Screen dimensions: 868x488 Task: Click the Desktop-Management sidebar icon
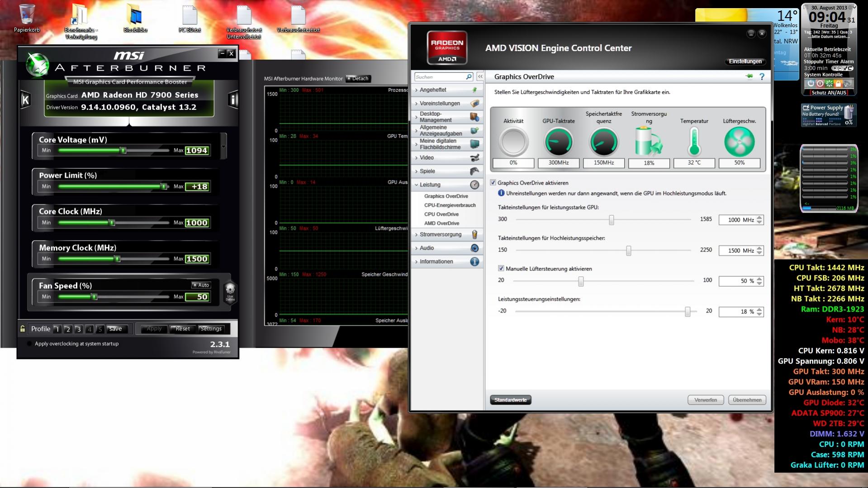click(474, 117)
